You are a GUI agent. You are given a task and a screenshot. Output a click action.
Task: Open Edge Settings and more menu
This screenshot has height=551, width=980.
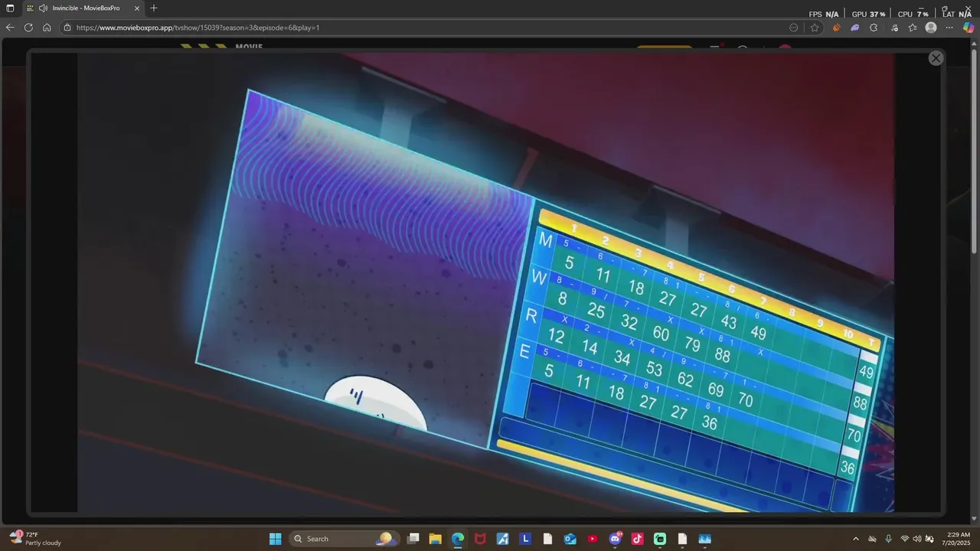pyautogui.click(x=949, y=28)
